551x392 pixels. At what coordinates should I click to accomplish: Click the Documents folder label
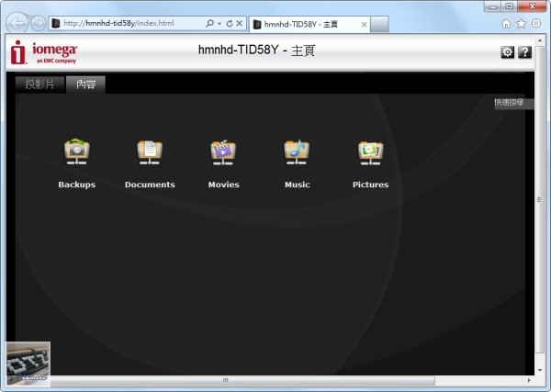[150, 185]
